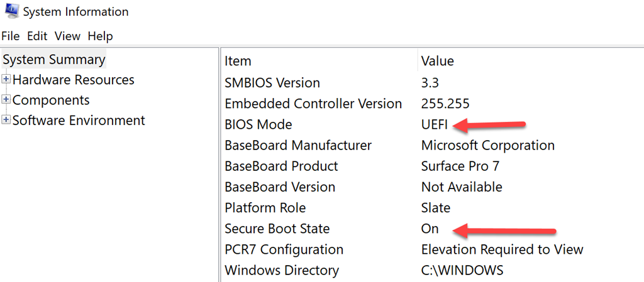Expand the Hardware Resources node
The height and width of the screenshot is (282, 644).
6,80
